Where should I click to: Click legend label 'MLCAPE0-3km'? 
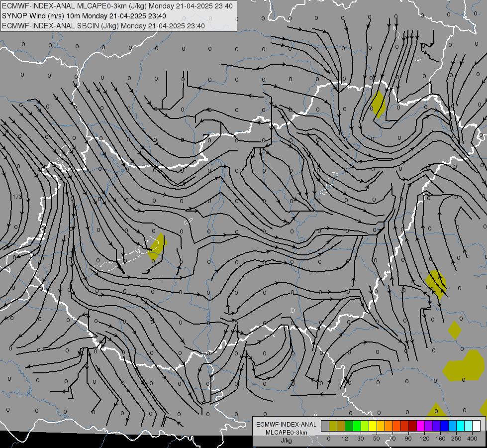pos(286,433)
